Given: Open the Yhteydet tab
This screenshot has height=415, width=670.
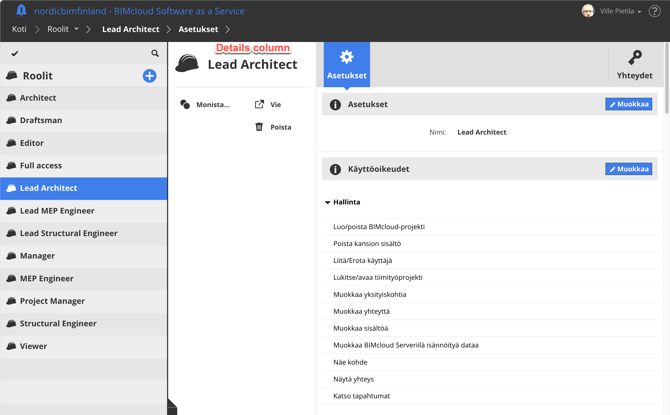Looking at the screenshot, I should [x=634, y=63].
